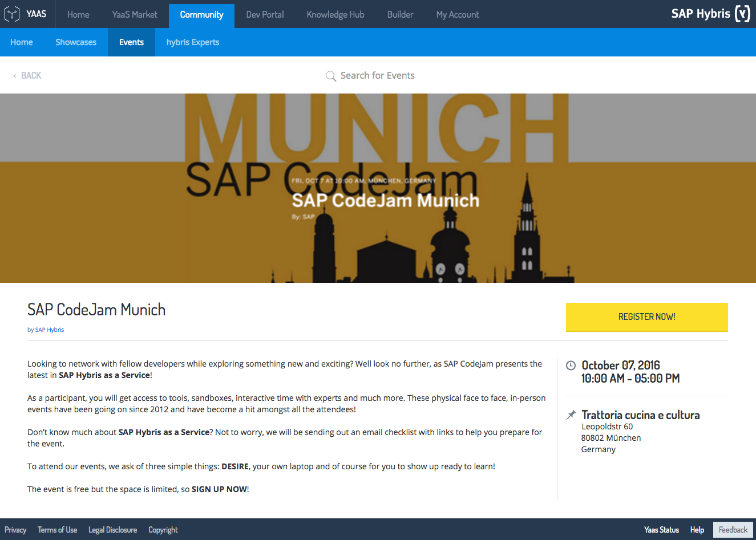Open the Builder page

[400, 14]
